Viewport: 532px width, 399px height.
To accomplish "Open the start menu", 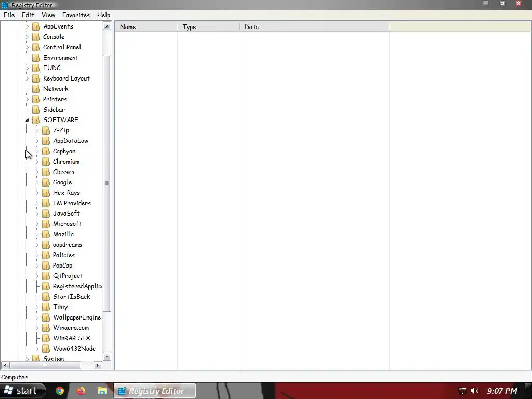I will 22,391.
